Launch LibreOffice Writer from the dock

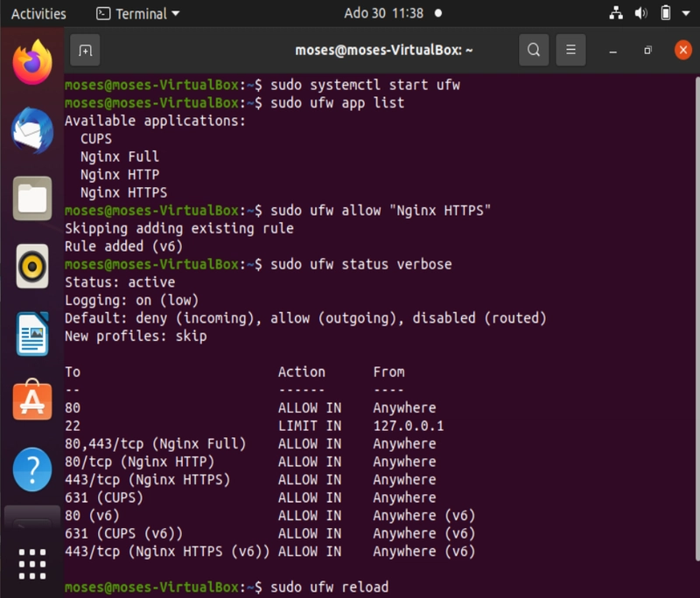pyautogui.click(x=32, y=334)
